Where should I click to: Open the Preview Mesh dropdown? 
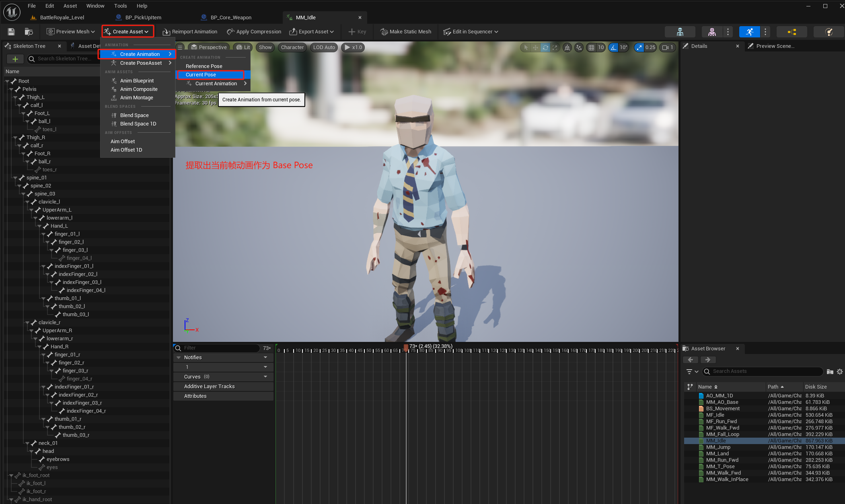point(71,32)
